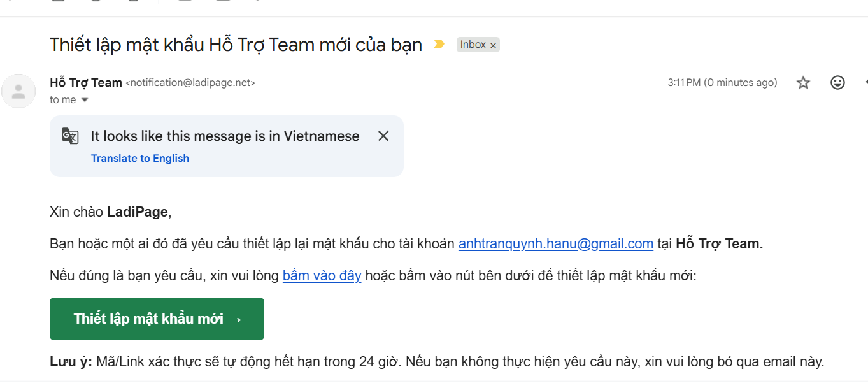Click the notification@ladipage.net sender address

pyautogui.click(x=190, y=83)
